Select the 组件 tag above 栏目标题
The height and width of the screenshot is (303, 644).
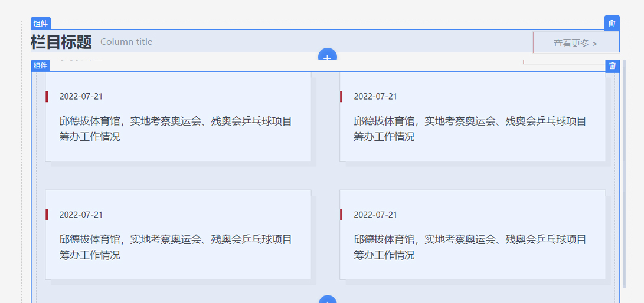(41, 24)
